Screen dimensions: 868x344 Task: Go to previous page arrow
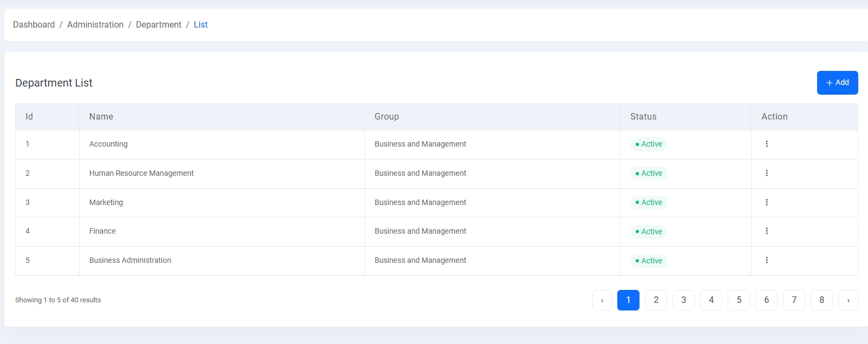(x=602, y=300)
